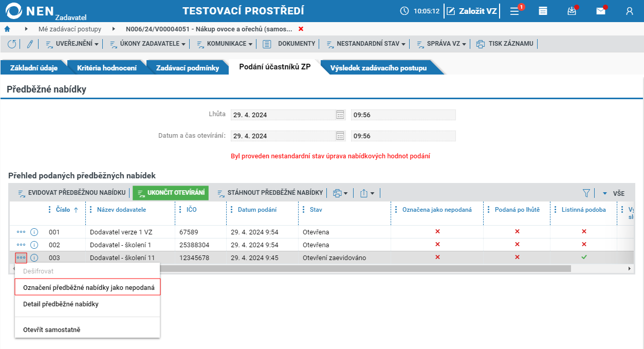This screenshot has width=644, height=349.
Task: Click green UKONČIT OTEVÍRÁNÍ button
Action: click(171, 193)
